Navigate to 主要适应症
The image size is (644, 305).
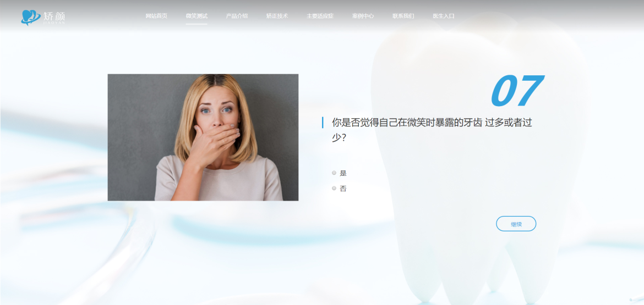(x=320, y=16)
